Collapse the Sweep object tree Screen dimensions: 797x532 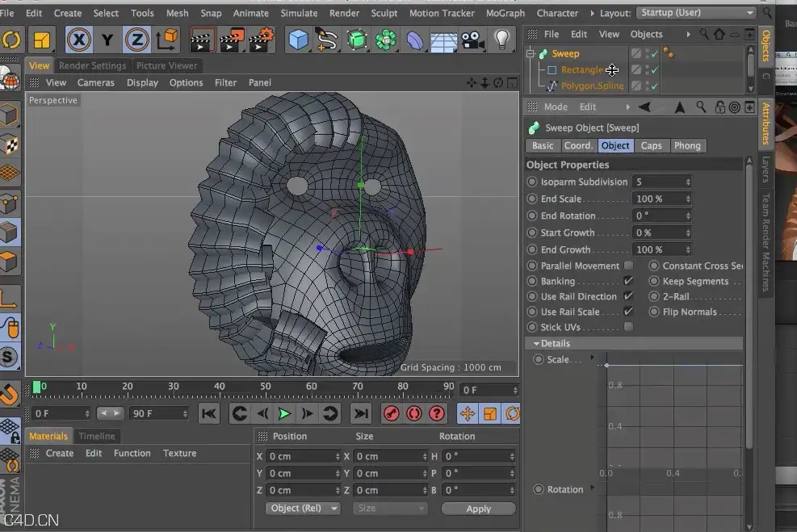point(531,52)
